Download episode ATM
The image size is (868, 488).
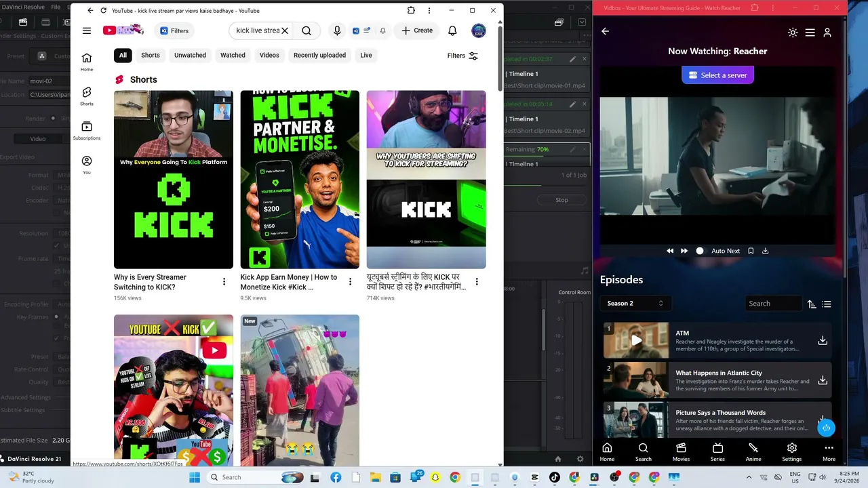click(x=823, y=340)
